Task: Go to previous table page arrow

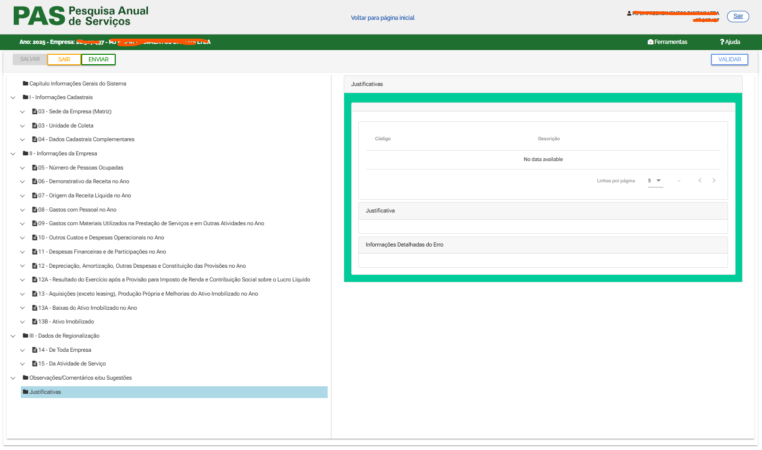Action: point(700,181)
